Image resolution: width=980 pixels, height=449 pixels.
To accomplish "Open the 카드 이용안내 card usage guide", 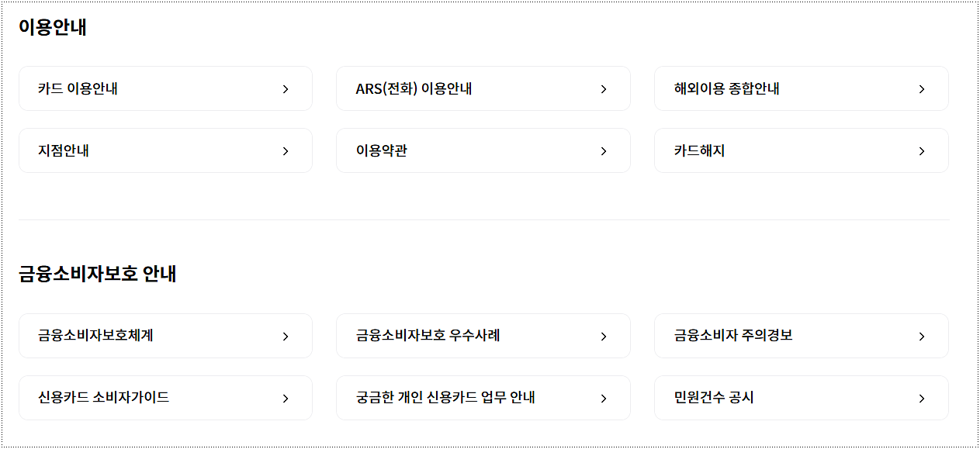I will [165, 88].
